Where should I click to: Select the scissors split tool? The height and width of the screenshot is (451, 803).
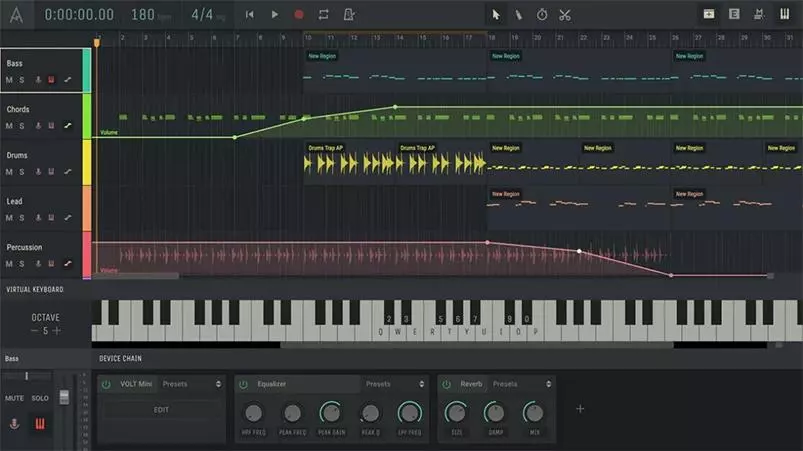pyautogui.click(x=565, y=15)
